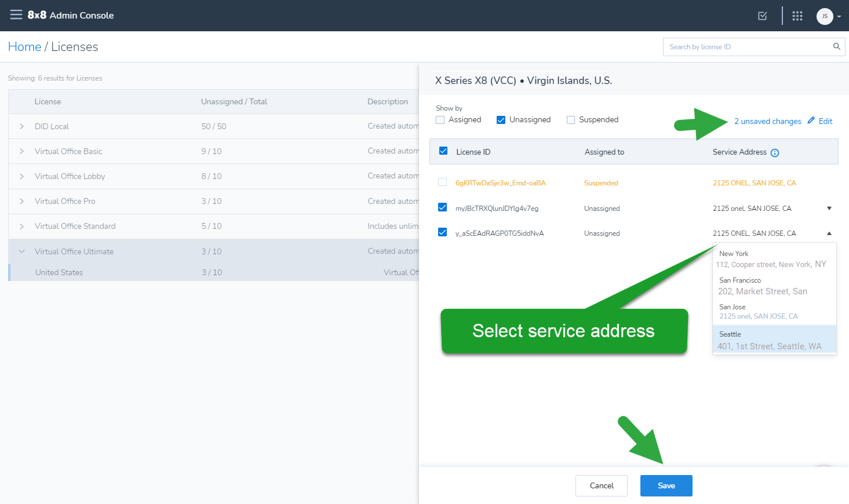Click the Assigned to column header

(x=604, y=152)
